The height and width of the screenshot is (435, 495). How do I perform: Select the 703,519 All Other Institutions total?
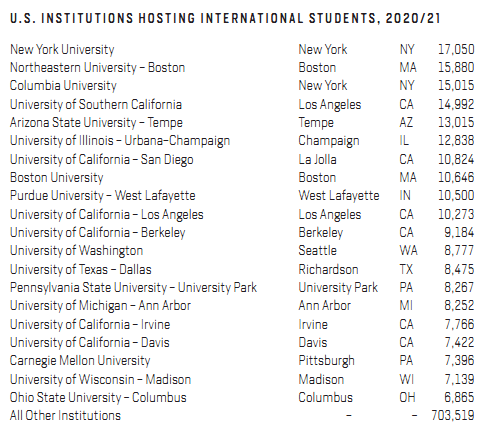(453, 416)
